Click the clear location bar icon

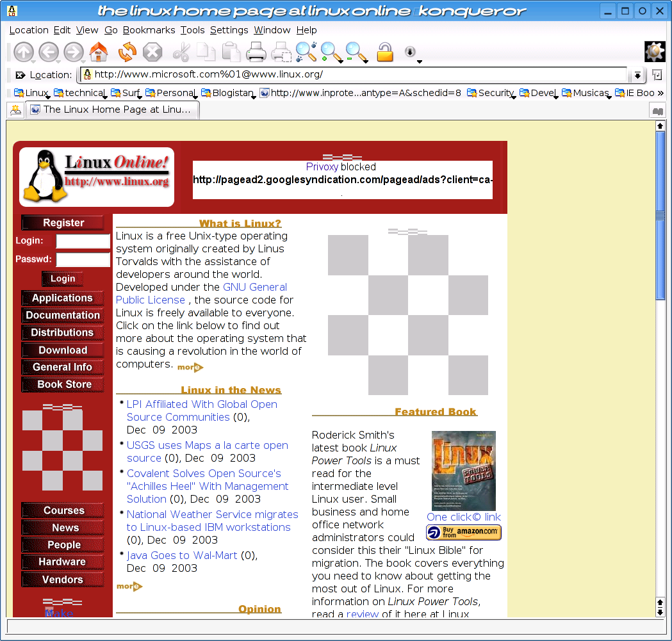tap(20, 75)
